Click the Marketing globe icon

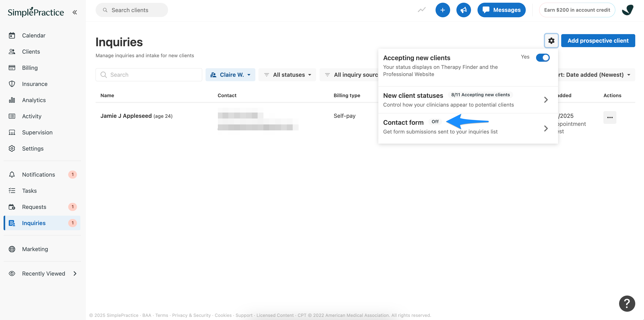[x=12, y=249]
